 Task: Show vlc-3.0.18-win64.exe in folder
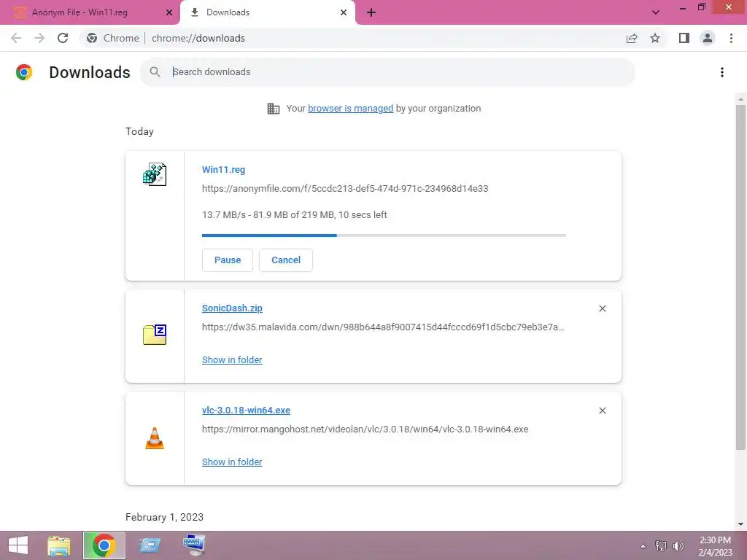(x=232, y=462)
